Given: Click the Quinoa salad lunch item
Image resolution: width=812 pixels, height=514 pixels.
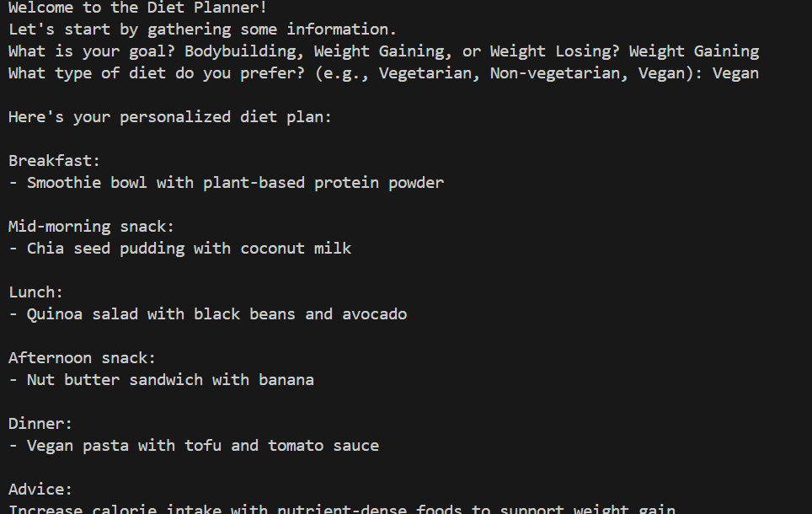Looking at the screenshot, I should [216, 314].
